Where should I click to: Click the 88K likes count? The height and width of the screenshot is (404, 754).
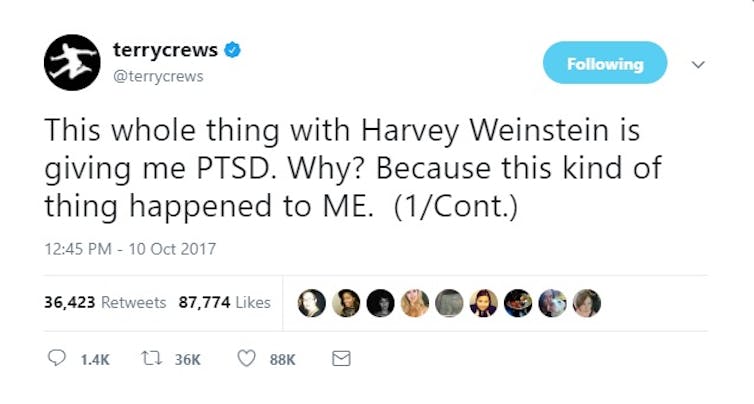(283, 360)
